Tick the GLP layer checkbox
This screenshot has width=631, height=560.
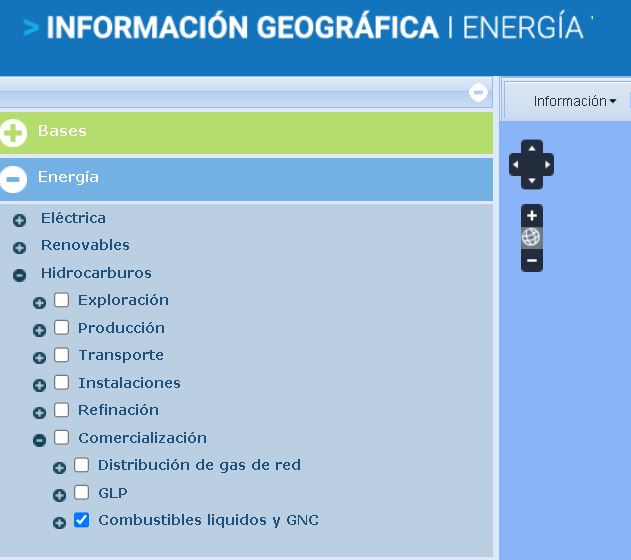click(82, 492)
